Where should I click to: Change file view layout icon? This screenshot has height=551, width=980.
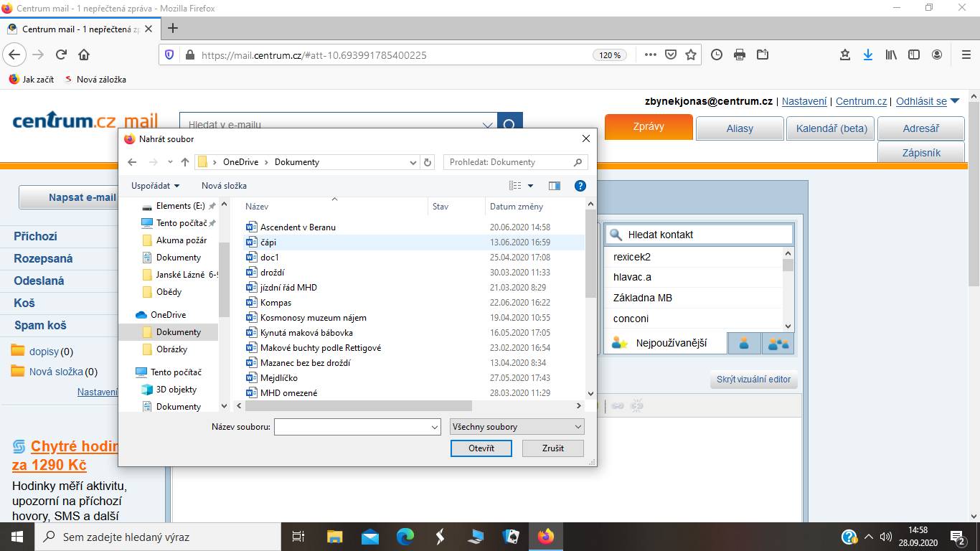(x=515, y=186)
